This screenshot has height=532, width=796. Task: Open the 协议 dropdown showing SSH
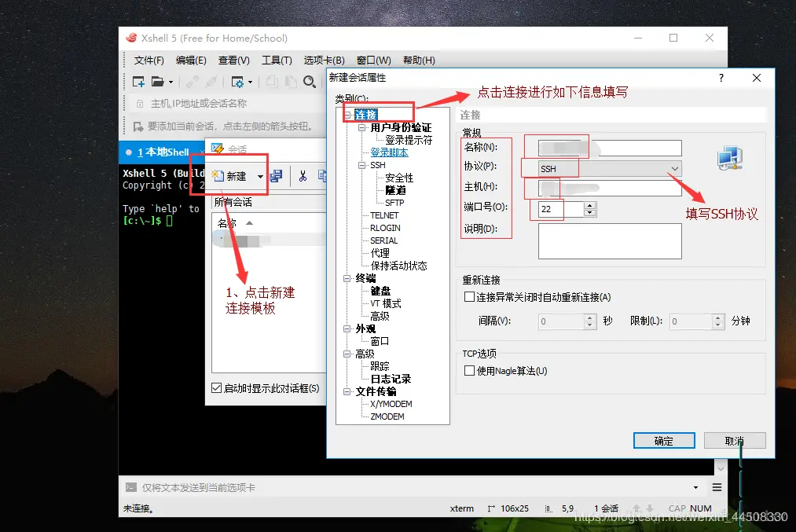click(x=674, y=169)
